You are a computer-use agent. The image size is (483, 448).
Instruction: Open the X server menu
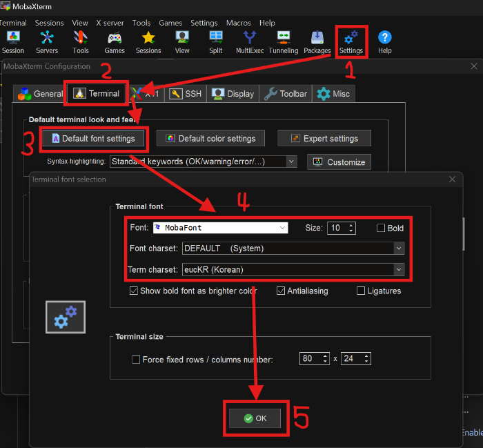(x=110, y=23)
